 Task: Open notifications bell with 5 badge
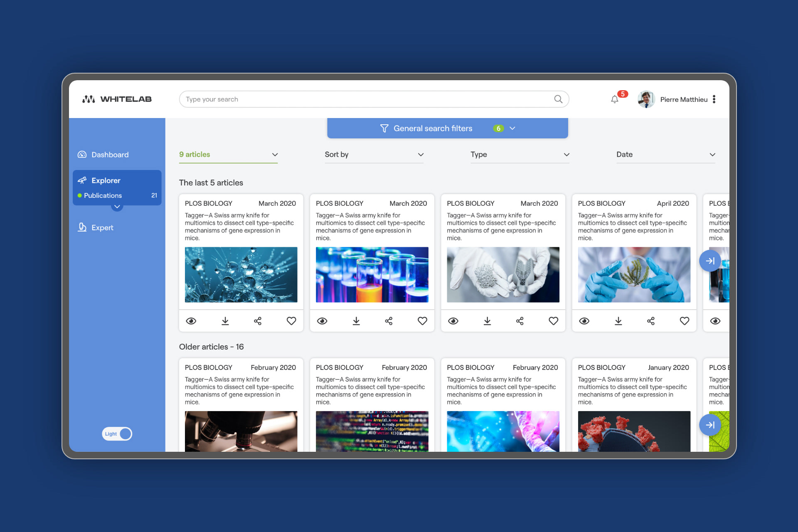pyautogui.click(x=615, y=99)
